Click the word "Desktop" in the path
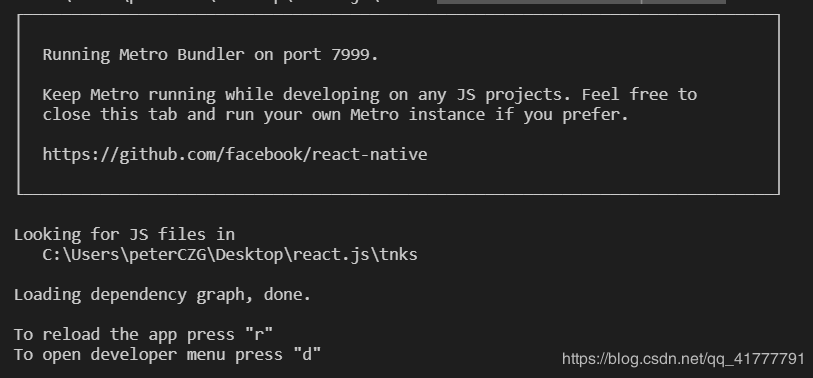Screen dimensions: 813x378 pos(249,255)
